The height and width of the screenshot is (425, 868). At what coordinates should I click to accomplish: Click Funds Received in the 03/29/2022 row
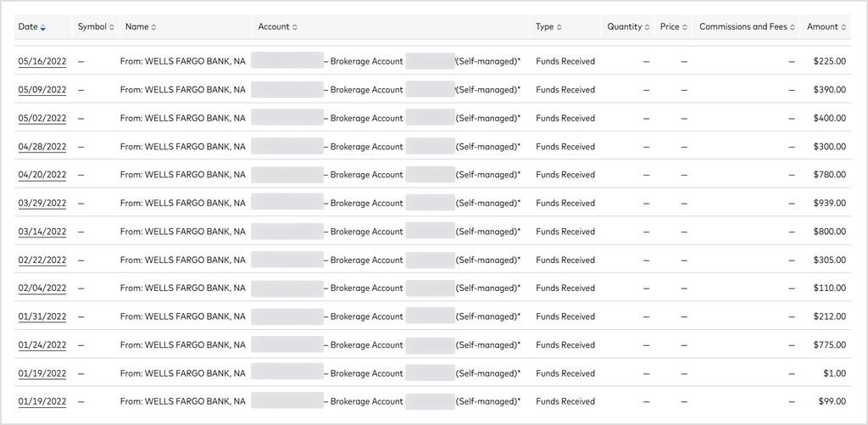[565, 204]
